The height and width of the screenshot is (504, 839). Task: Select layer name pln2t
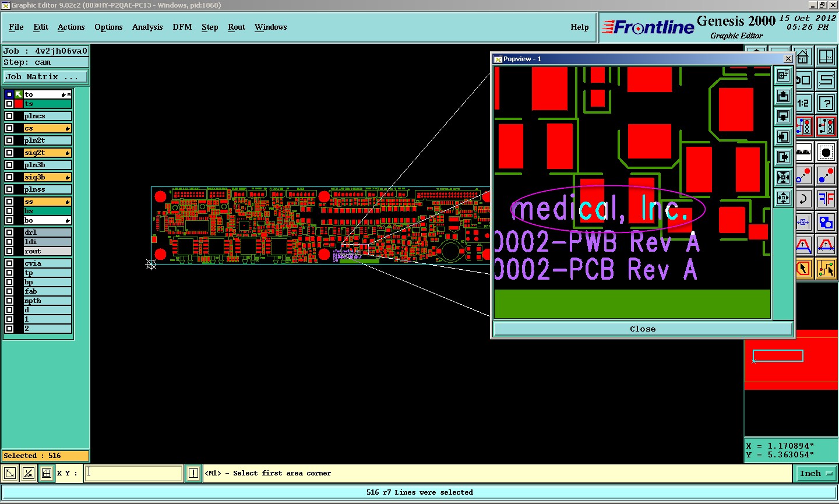pos(48,140)
